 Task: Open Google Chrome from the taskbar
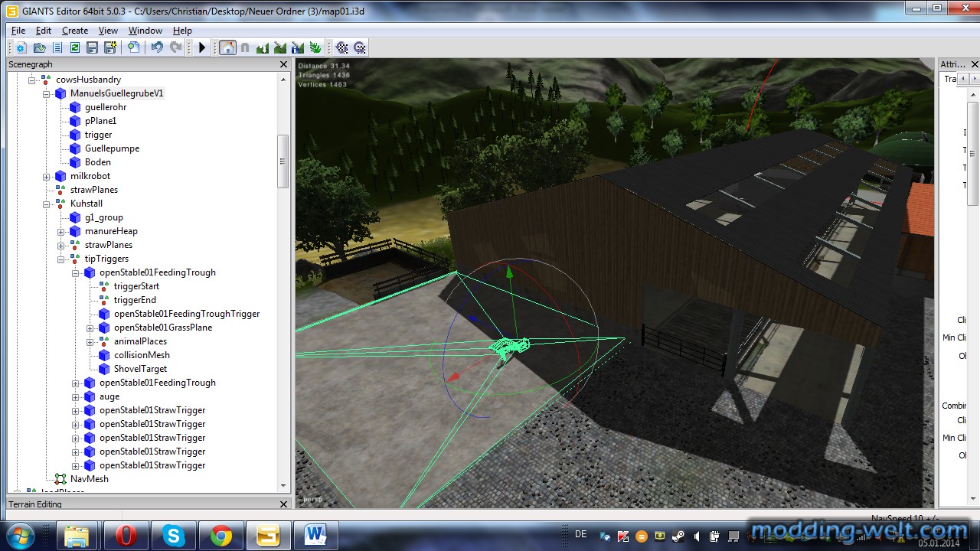tap(220, 536)
